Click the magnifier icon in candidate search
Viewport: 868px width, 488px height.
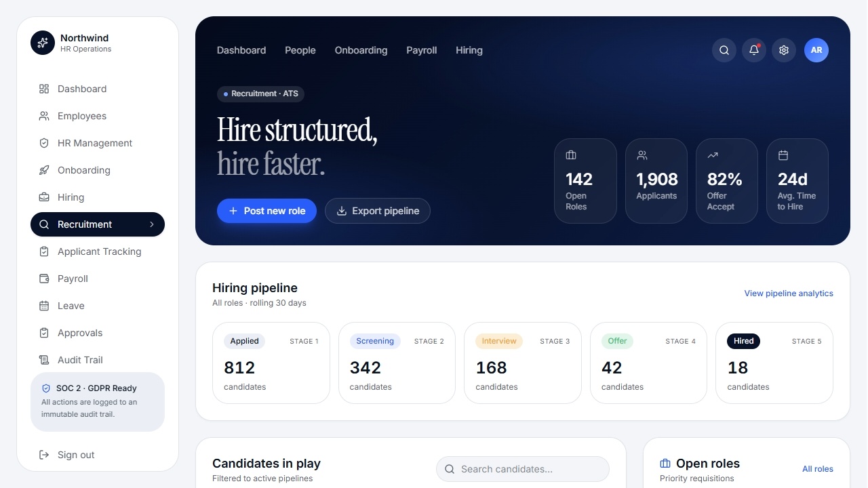(450, 469)
